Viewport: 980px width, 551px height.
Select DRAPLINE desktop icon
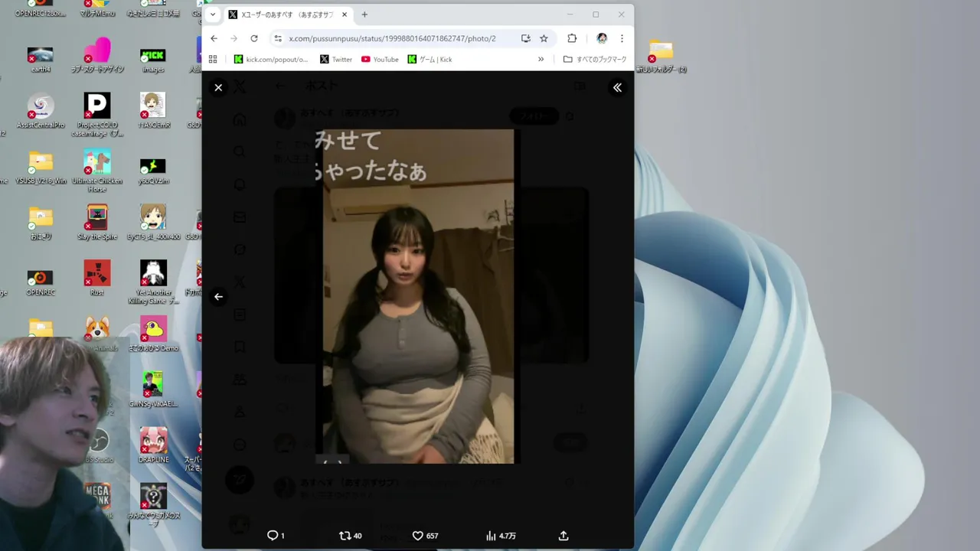point(153,445)
